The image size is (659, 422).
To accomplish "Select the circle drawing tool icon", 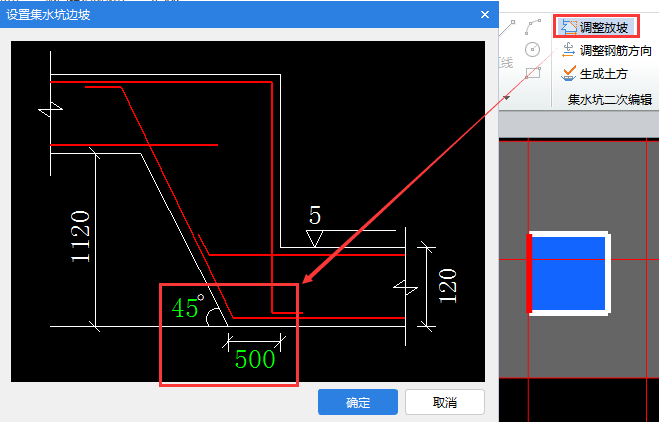I will pos(532,50).
